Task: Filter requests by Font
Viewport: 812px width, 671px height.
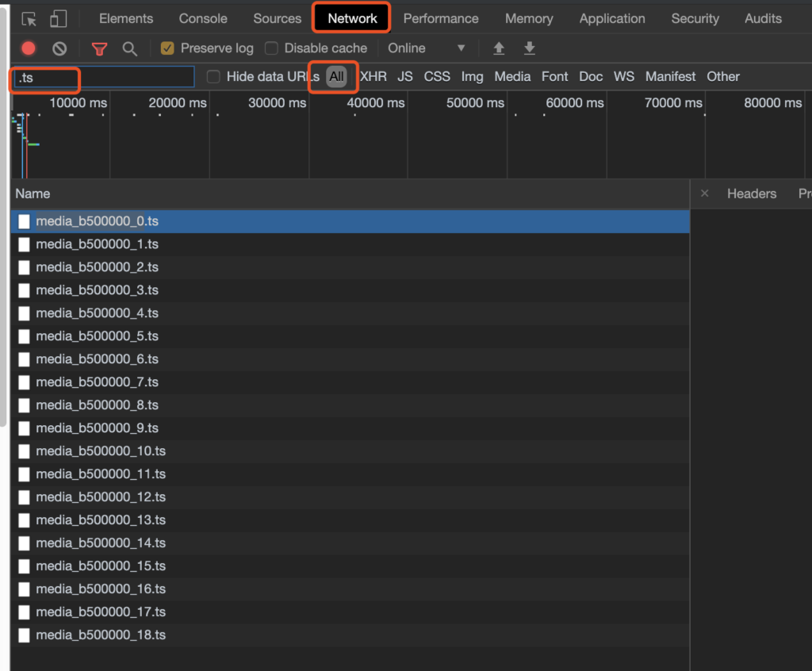Action: tap(554, 77)
